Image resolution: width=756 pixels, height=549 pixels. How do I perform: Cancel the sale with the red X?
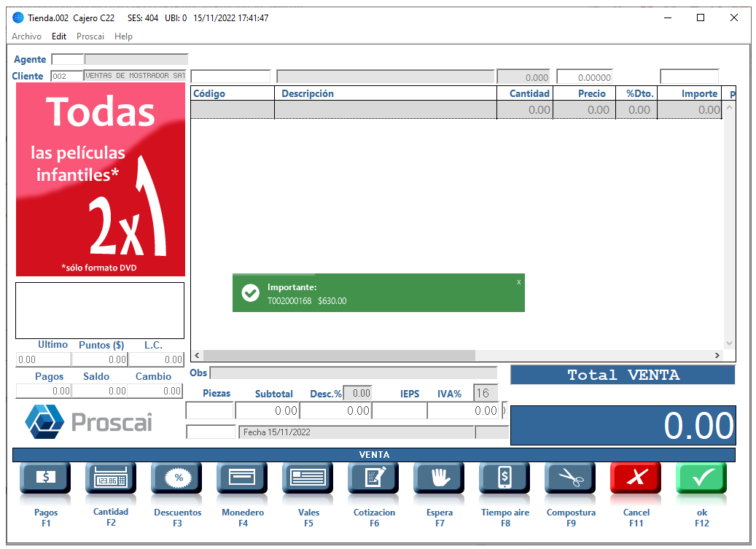(636, 478)
